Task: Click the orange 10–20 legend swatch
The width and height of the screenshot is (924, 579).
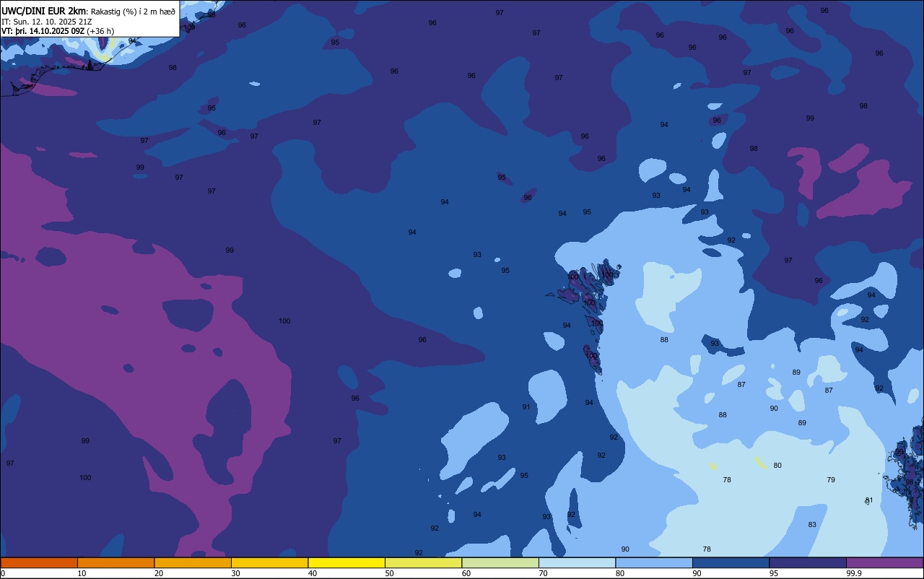Action: tap(115, 562)
